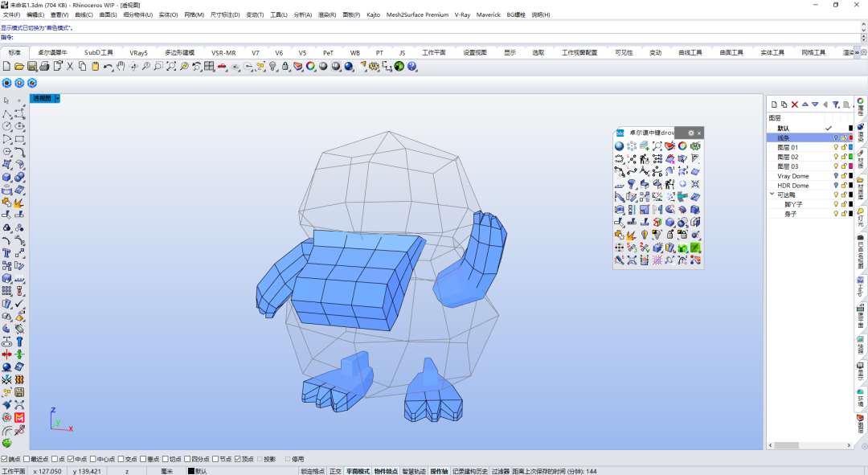Save the file with the floppy disk icon
This screenshot has width=868, height=475.
31,67
